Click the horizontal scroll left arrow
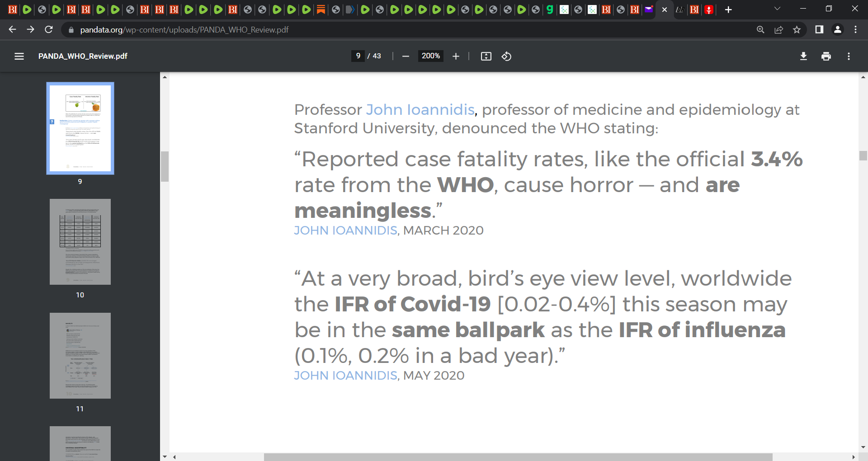Viewport: 868px width, 461px height. pos(174,457)
